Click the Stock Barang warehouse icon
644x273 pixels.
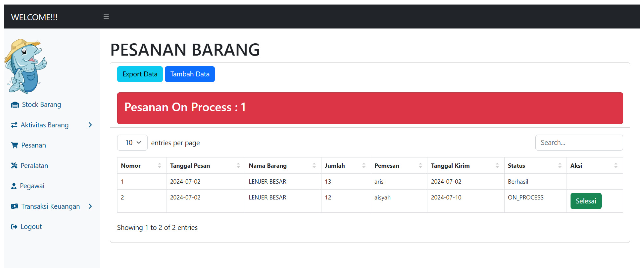point(15,105)
